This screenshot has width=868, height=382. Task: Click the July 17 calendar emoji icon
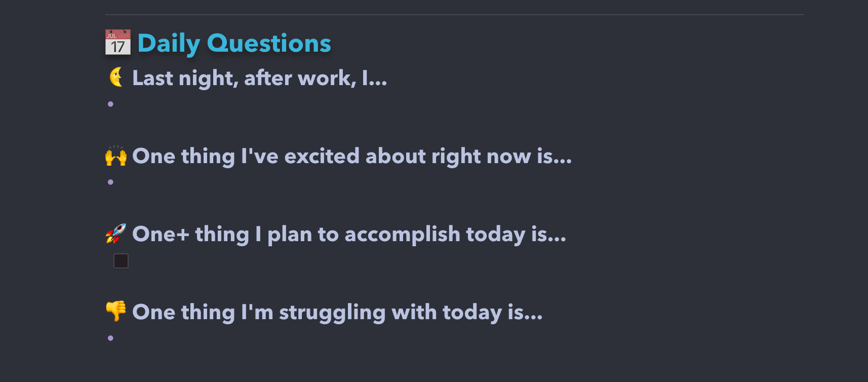click(x=118, y=43)
